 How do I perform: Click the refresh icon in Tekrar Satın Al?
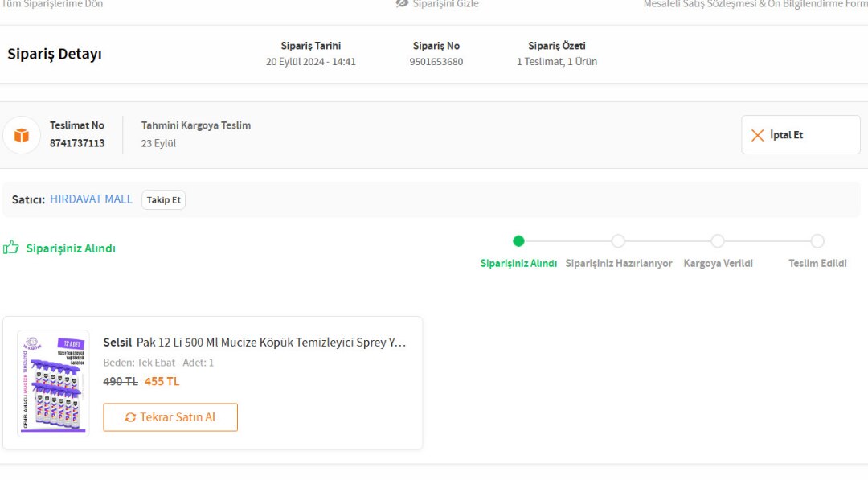coord(131,417)
